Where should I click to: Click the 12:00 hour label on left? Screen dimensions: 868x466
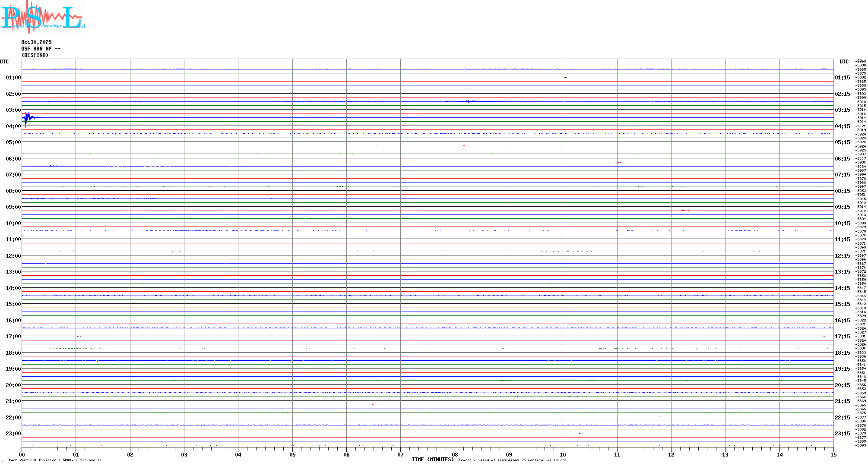pos(13,256)
